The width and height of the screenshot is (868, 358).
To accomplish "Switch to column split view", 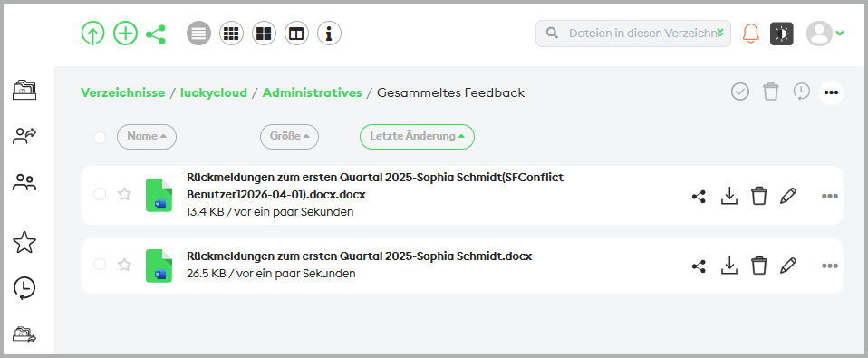I will tap(296, 34).
